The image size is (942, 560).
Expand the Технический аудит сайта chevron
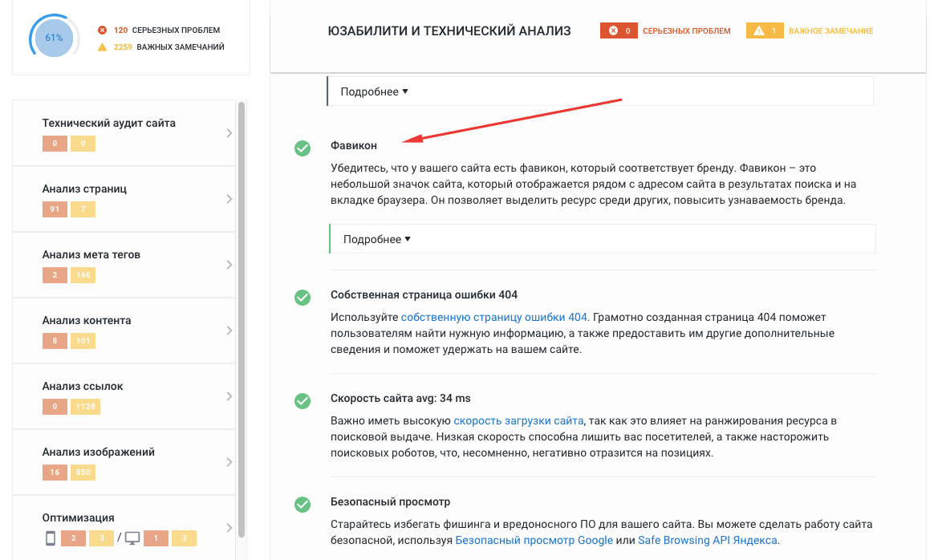[x=229, y=133]
